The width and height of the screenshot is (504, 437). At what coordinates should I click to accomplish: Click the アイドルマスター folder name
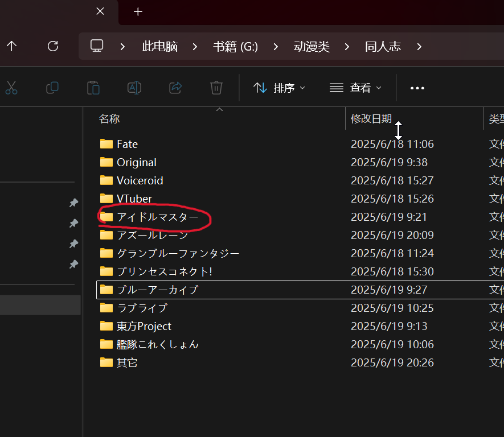pos(158,217)
